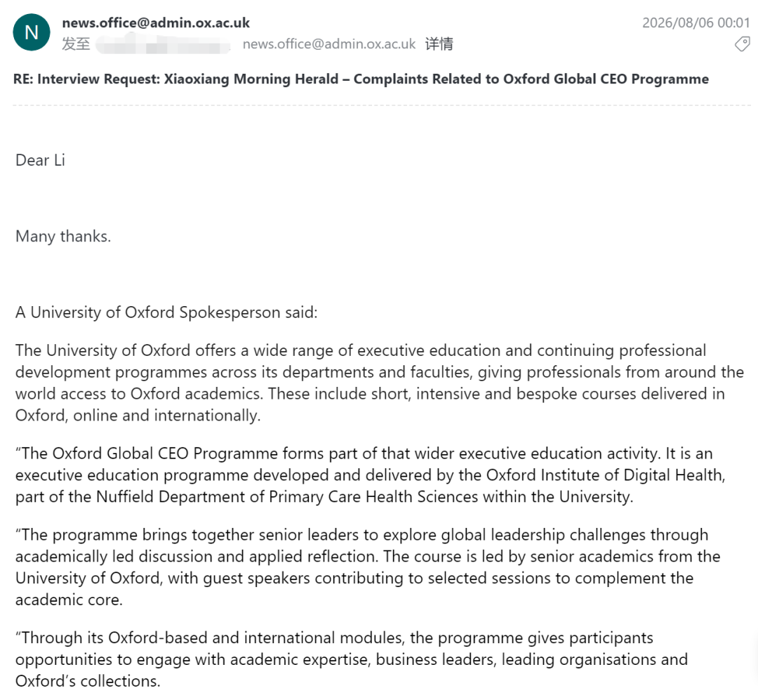Screen dimensions: 758x700
Task: Click the green N sender avatar
Action: click(32, 32)
